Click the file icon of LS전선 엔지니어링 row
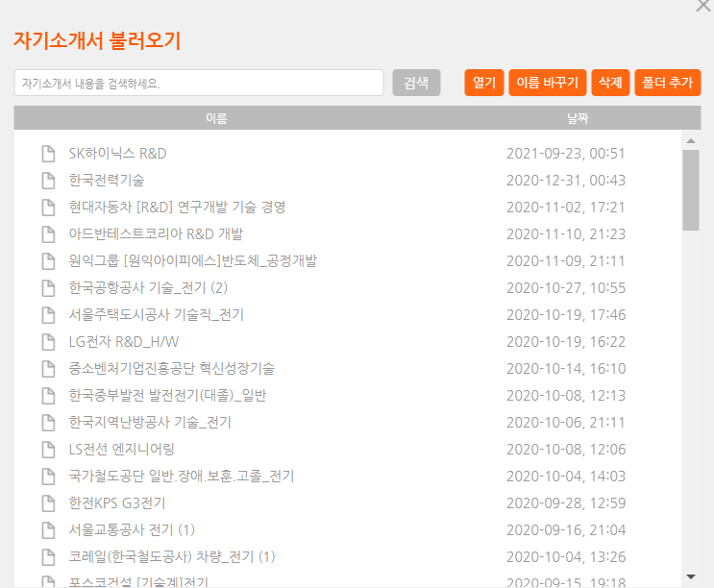 pyautogui.click(x=48, y=450)
